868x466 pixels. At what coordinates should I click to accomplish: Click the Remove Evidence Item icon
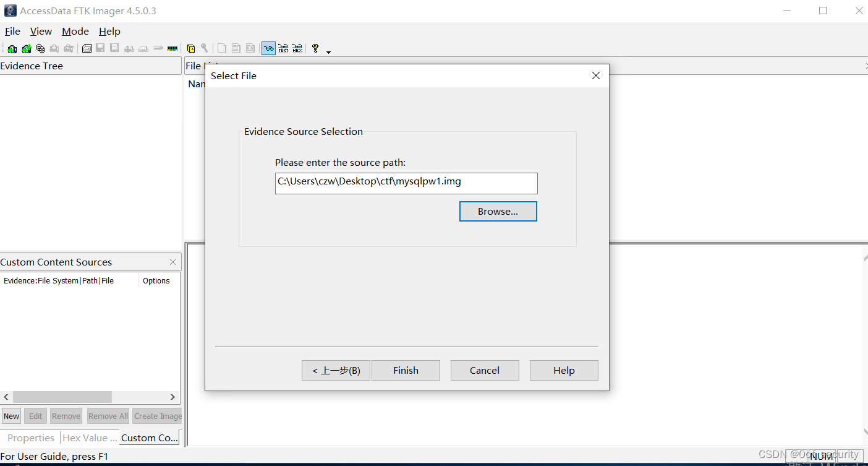pyautogui.click(x=54, y=48)
